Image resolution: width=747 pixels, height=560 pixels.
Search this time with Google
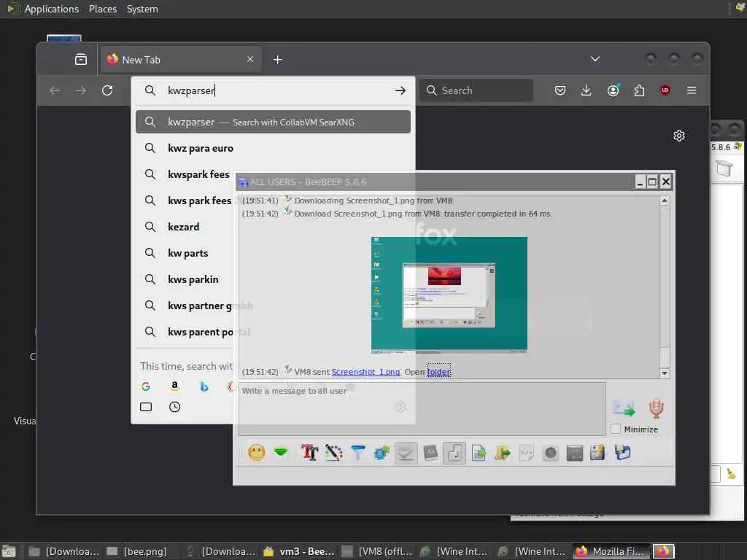146,386
